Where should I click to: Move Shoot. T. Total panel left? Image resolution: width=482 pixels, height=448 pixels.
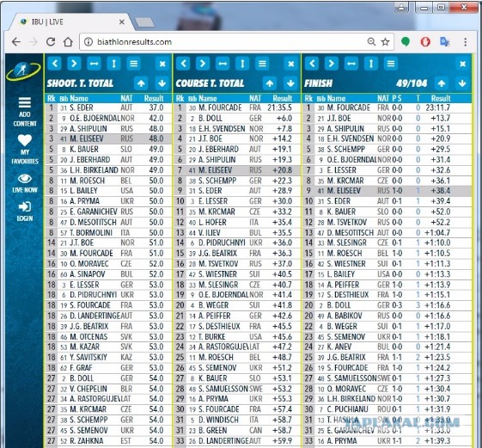(x=55, y=64)
